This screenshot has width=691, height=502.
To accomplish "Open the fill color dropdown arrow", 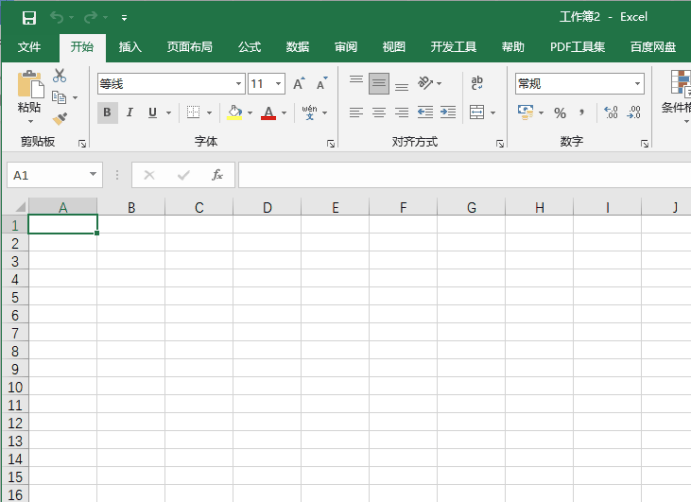I will (250, 113).
